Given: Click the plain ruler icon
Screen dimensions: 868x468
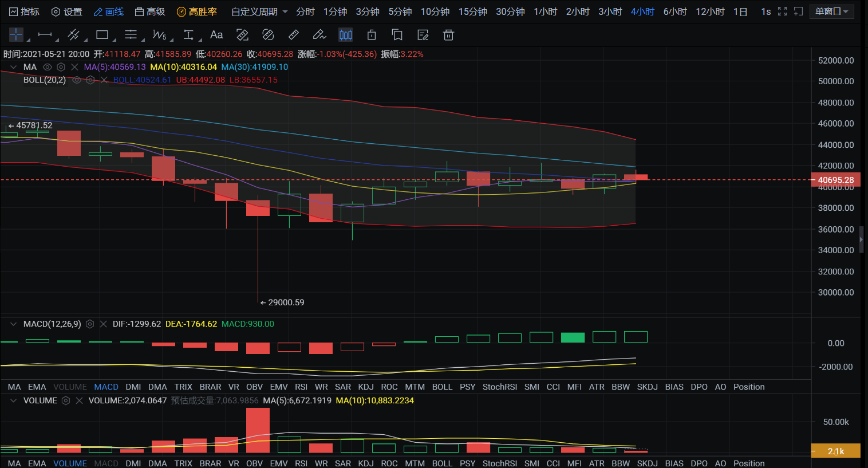Looking at the screenshot, I should (x=294, y=35).
